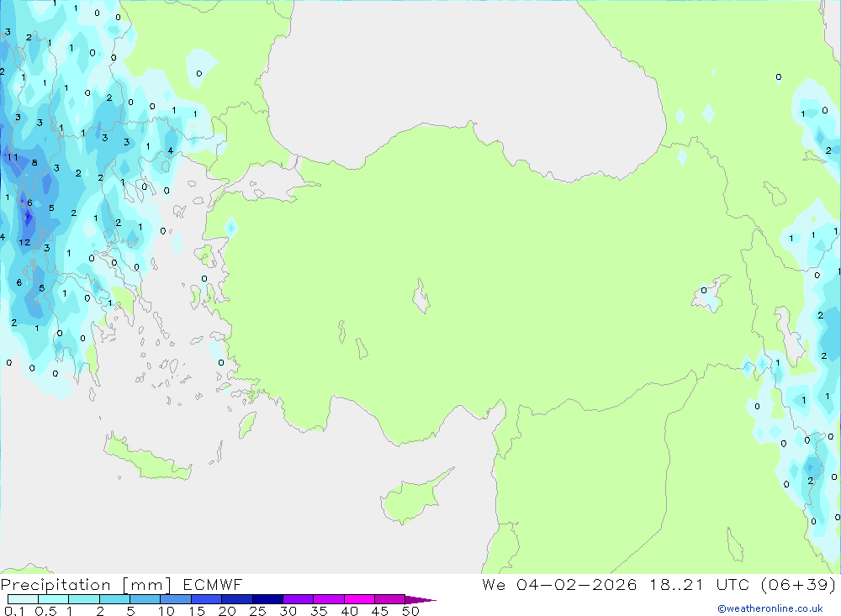Click the '15' legend scale label
Screen dimensions: 841x616
(197, 611)
